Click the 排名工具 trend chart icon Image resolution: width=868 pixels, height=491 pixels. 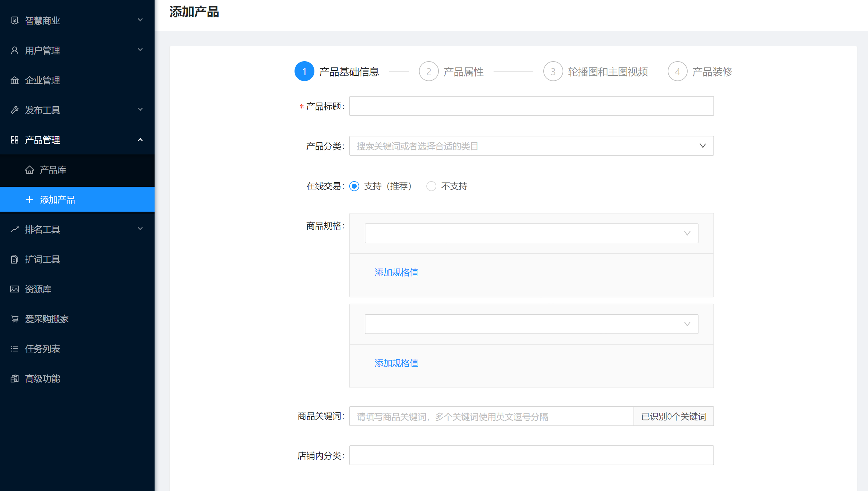coord(15,229)
